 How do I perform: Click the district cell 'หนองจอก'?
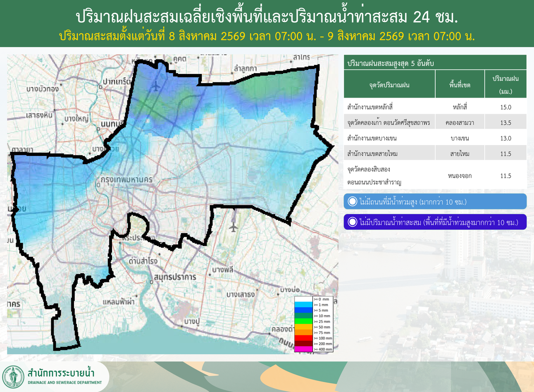[460, 176]
